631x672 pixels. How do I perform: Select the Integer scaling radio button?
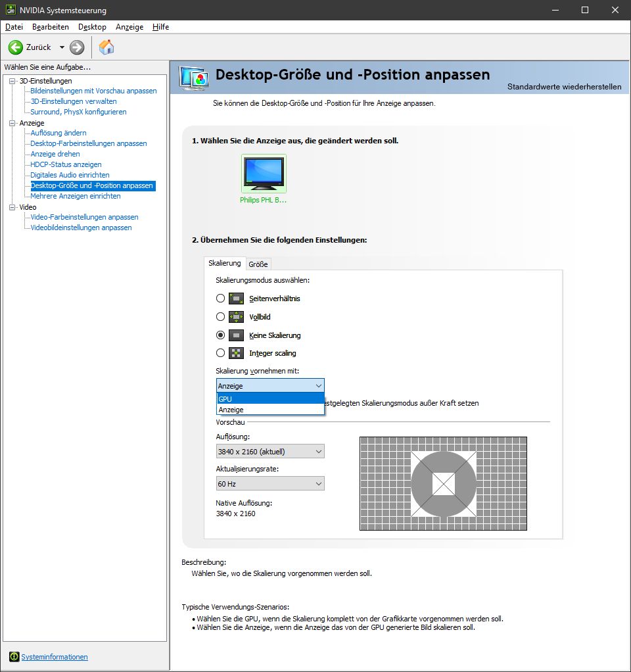[x=220, y=352]
